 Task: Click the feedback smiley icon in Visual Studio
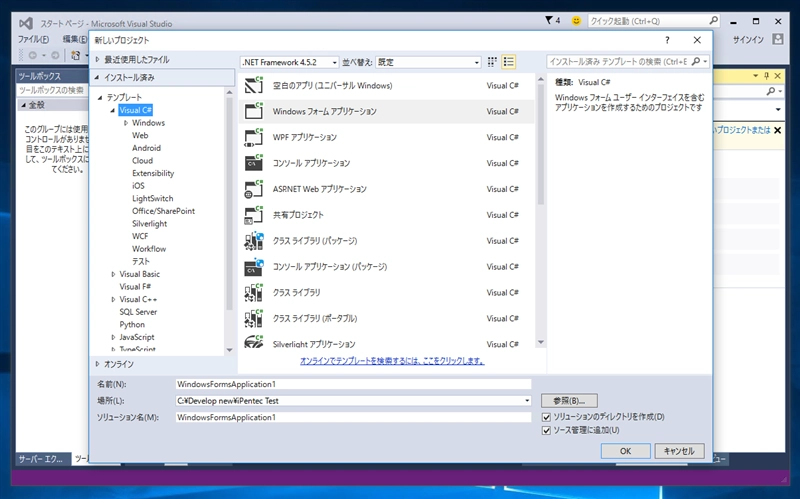[576, 21]
